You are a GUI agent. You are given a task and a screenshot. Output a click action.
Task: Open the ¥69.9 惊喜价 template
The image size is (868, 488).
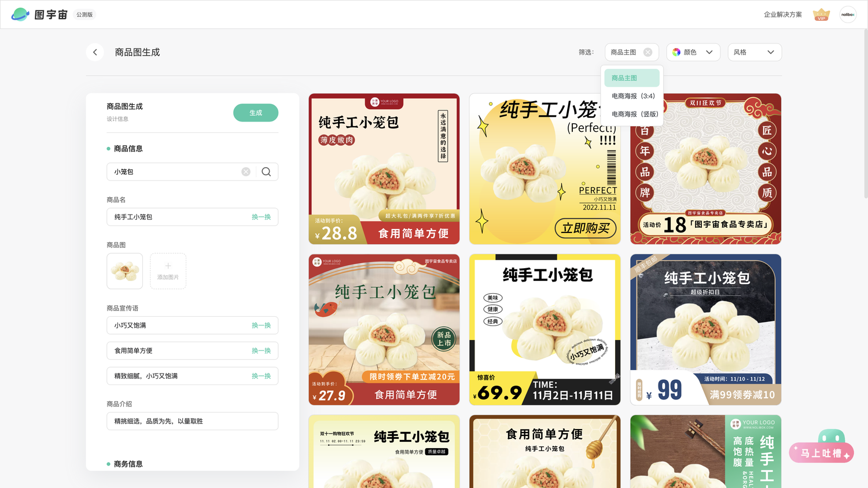click(545, 330)
